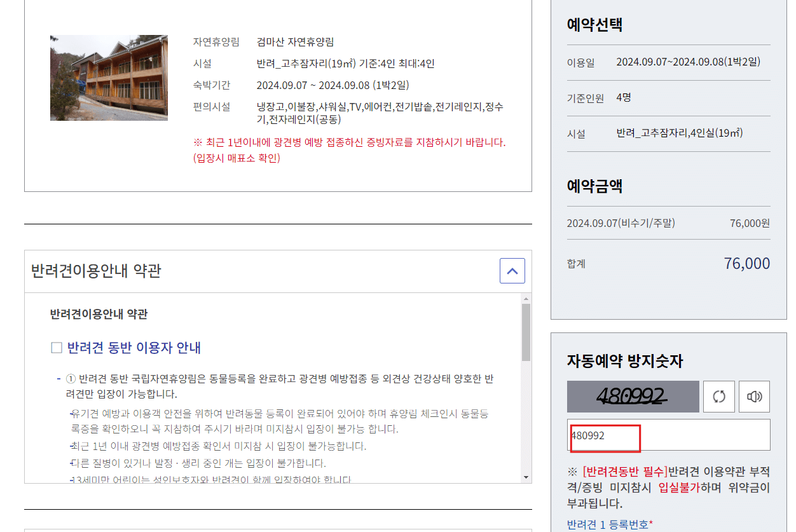
Task: Click the total amount 76,000
Action: click(x=746, y=263)
